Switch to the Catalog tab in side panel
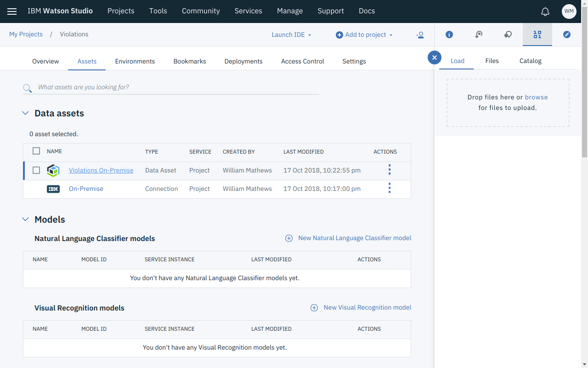Viewport: 588px width, 368px height. point(531,61)
